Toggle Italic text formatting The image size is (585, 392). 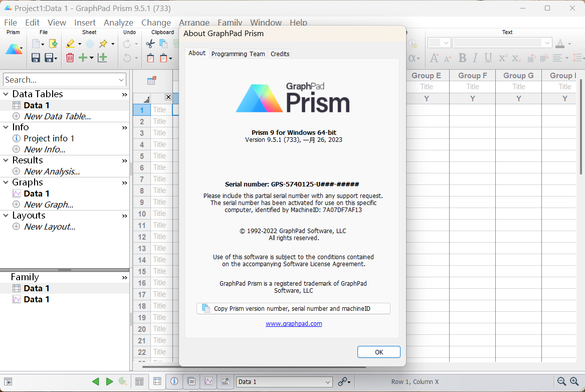475,58
